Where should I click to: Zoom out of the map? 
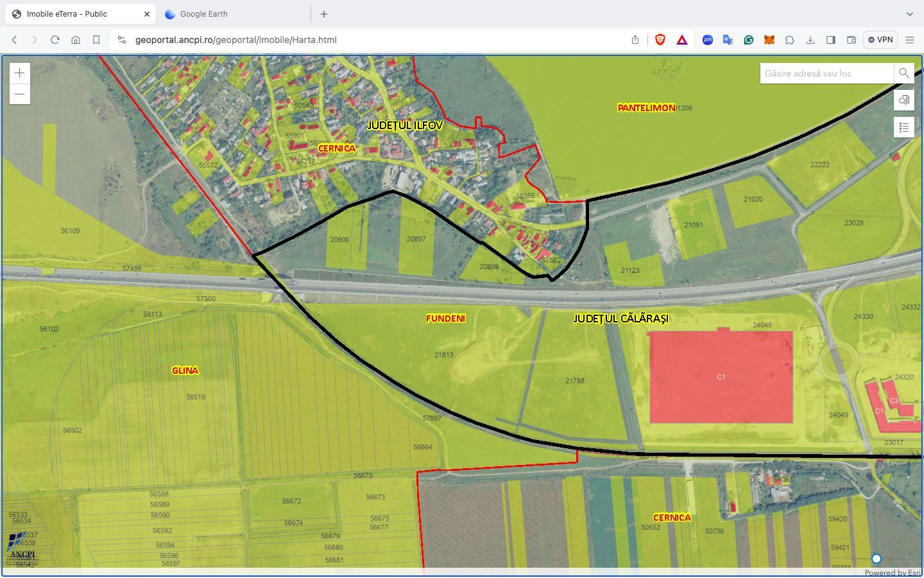pos(20,94)
